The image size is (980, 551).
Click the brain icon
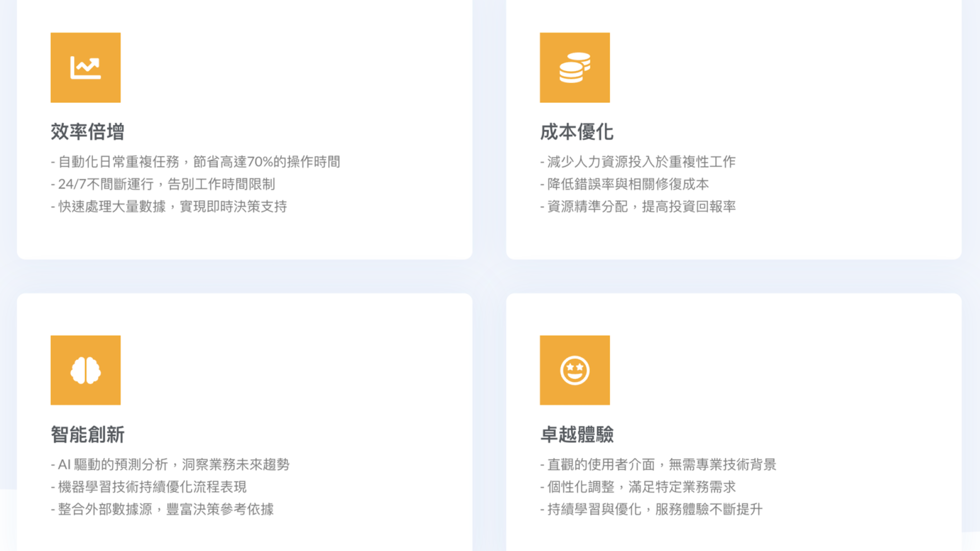(85, 370)
